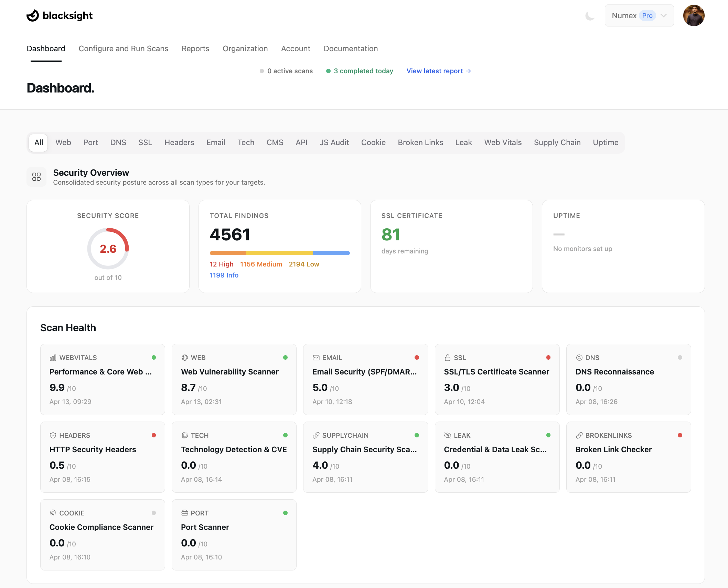Click the blacksight logo
This screenshot has height=588, width=728.
[x=59, y=15]
